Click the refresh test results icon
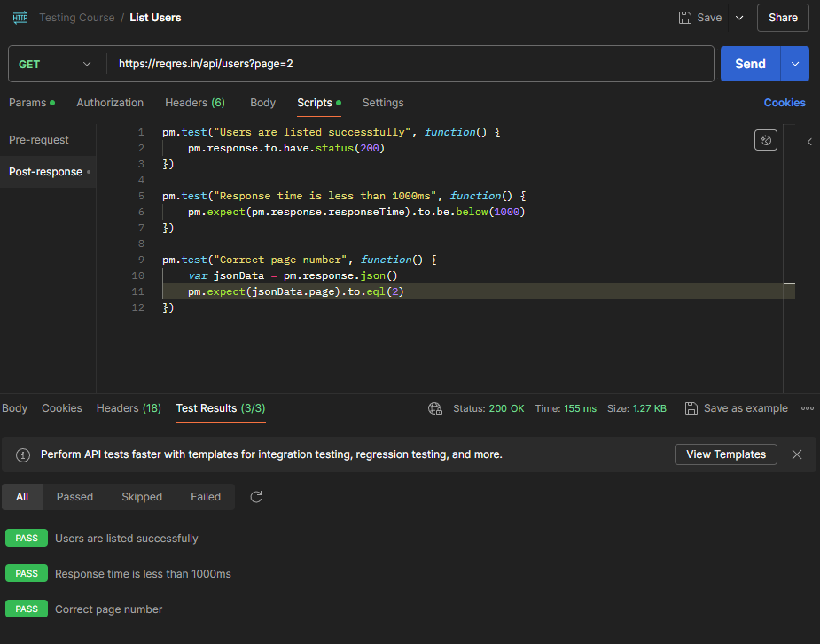Image resolution: width=820 pixels, height=644 pixels. tap(255, 497)
